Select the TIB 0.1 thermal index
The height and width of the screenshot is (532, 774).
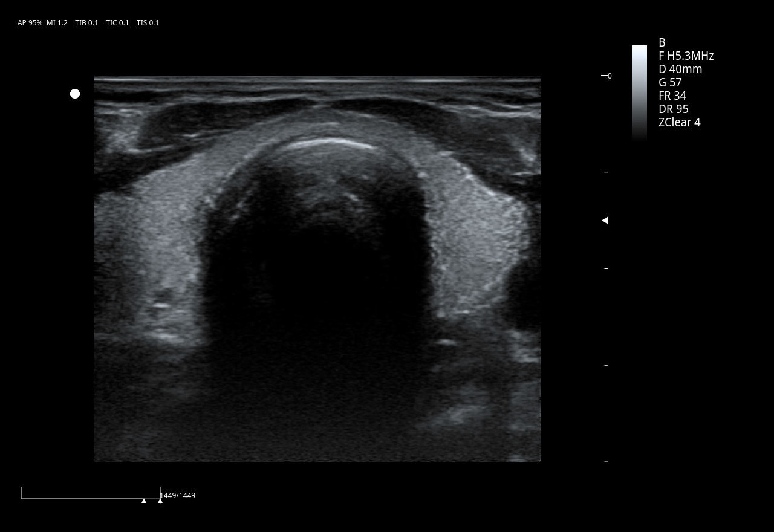[x=86, y=23]
